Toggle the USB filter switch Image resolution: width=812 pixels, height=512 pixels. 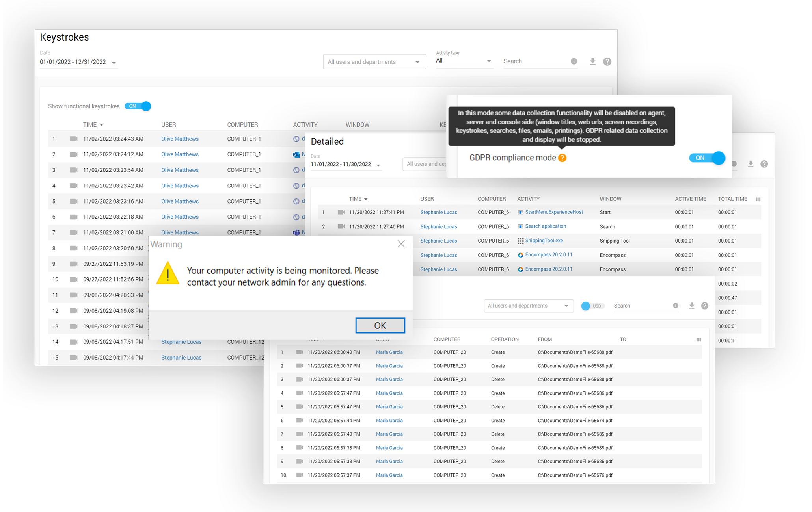(x=592, y=306)
